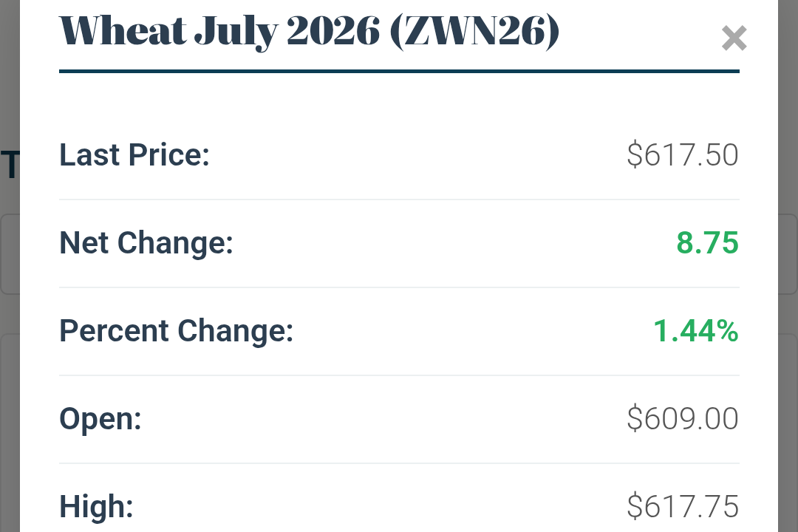798x532 pixels.
Task: Click the year 2026 in the heading
Action: [x=332, y=31]
